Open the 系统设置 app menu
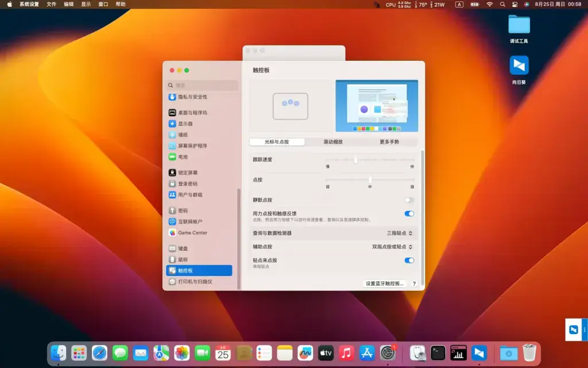This screenshot has height=368, width=588. 29,5
